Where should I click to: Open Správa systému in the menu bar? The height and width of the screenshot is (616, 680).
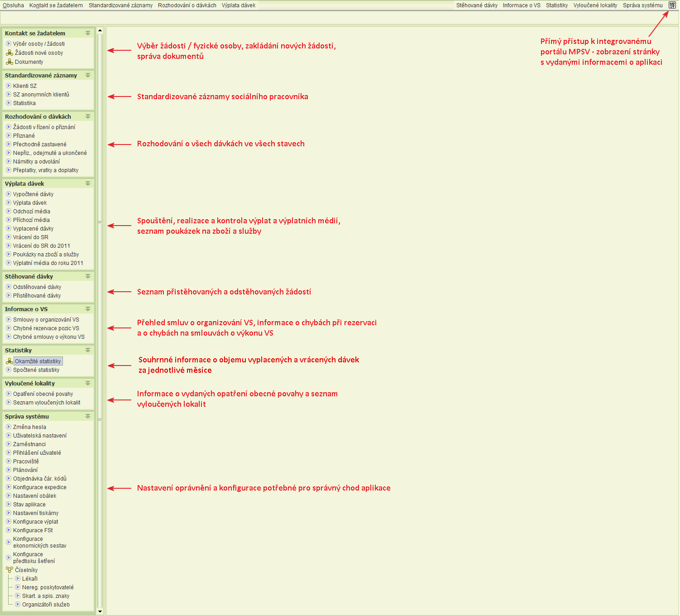click(642, 5)
